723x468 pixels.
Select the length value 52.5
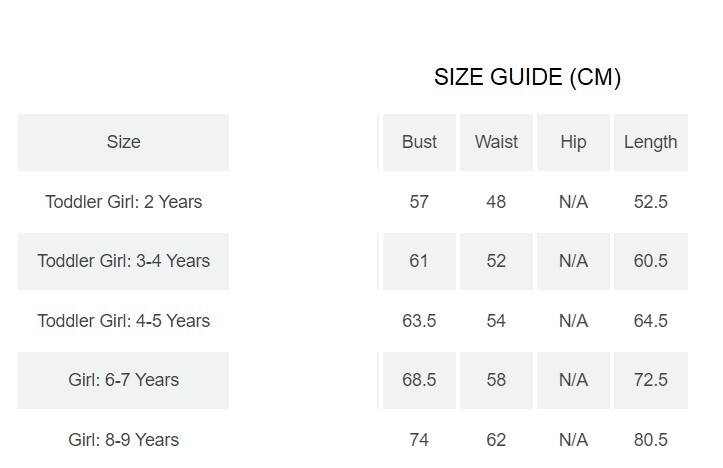click(x=650, y=202)
